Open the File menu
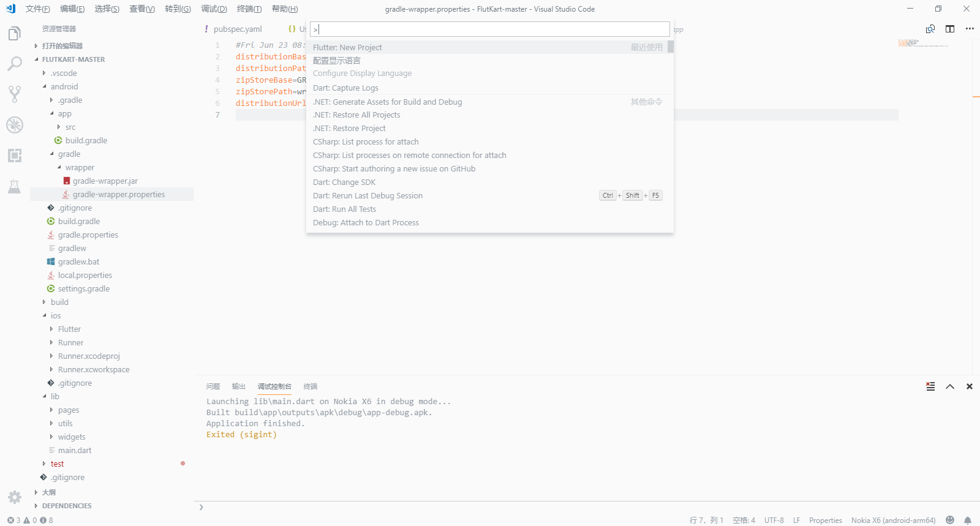Viewport: 980px width, 526px height. click(38, 9)
